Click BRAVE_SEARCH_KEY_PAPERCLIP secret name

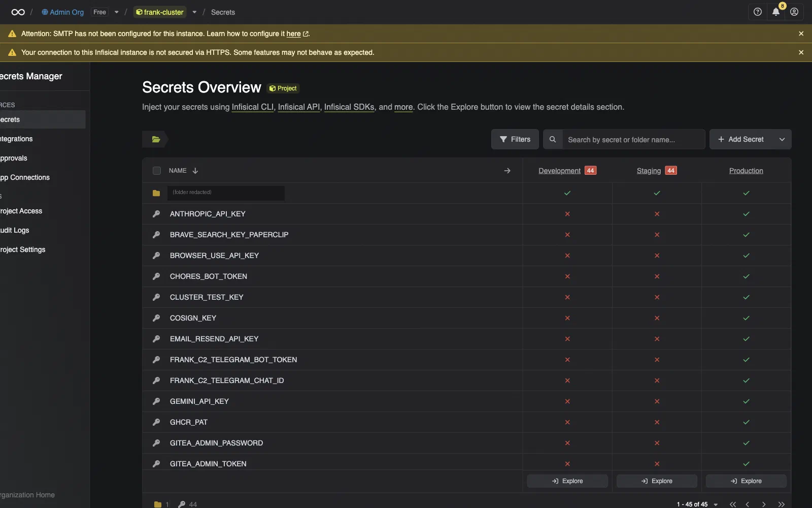tap(229, 235)
